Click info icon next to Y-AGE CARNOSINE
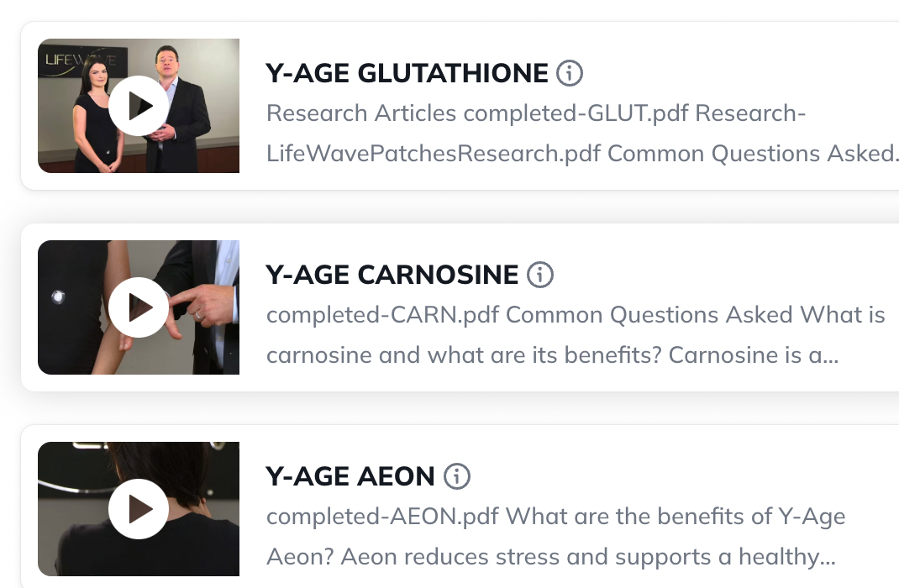The image size is (899, 588). pos(540,275)
